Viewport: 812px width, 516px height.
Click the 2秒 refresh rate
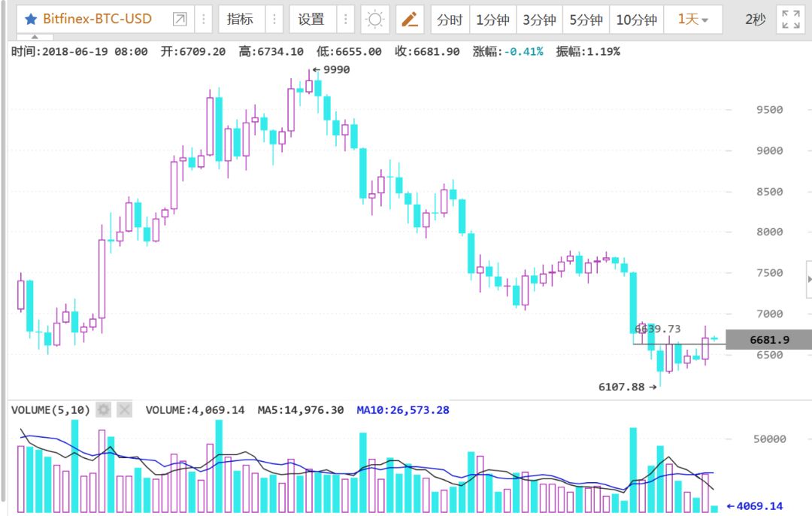pos(755,20)
